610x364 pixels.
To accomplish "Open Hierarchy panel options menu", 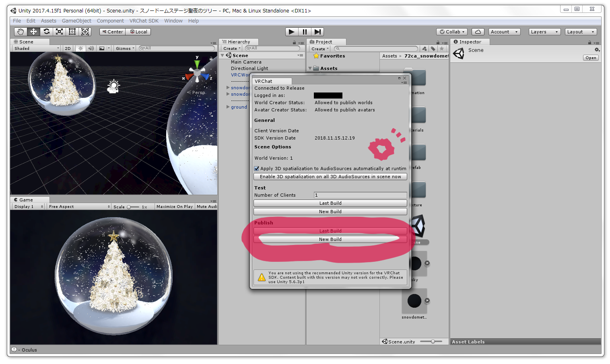I will [x=301, y=43].
